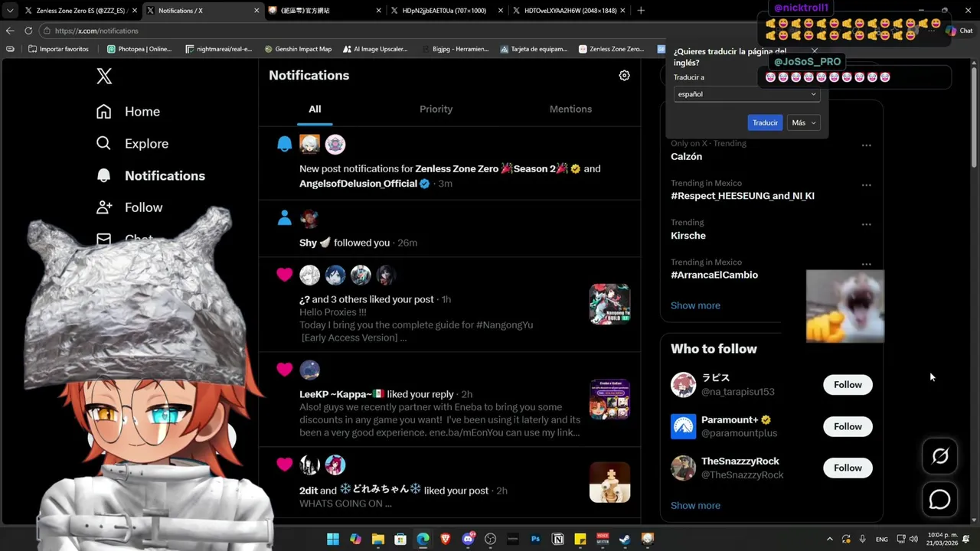The image size is (980, 551).
Task: Open AI Image Upscaler bookmark
Action: 375,49
